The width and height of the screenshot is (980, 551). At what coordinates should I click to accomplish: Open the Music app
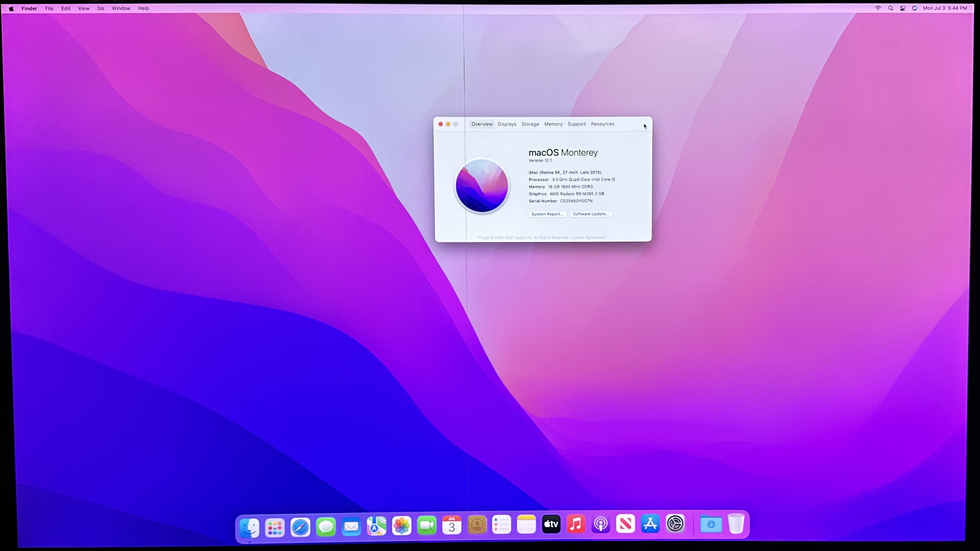[576, 525]
